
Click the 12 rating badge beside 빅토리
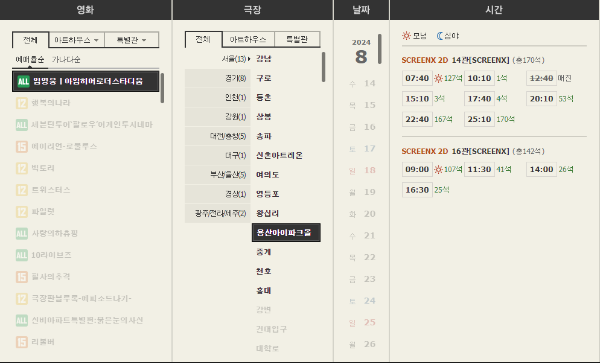(x=22, y=168)
